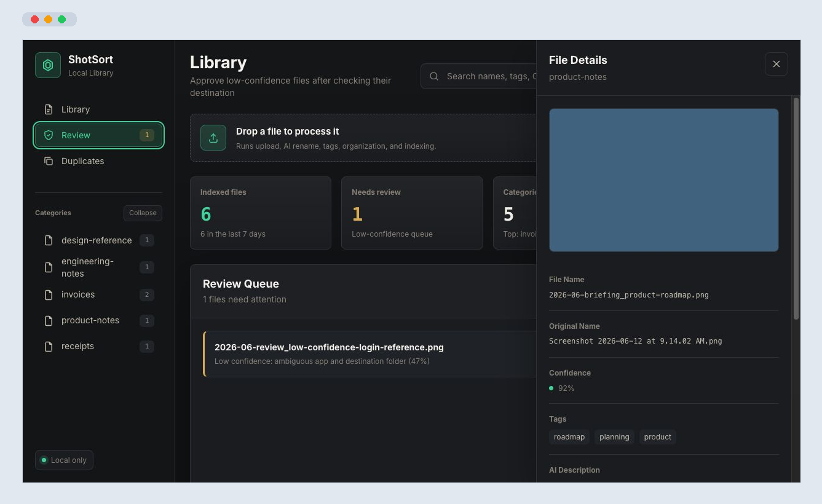Click the blue file preview thumbnail
Screen dimensions: 822x504
(664, 180)
